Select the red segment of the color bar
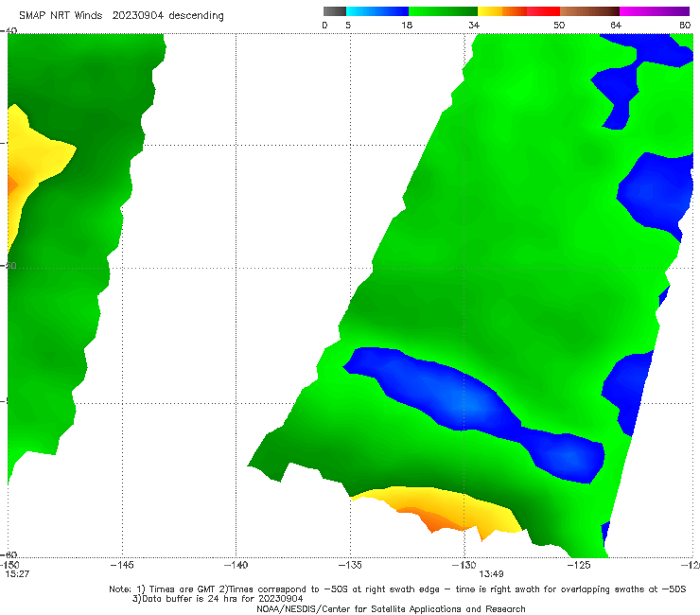 pyautogui.click(x=544, y=11)
